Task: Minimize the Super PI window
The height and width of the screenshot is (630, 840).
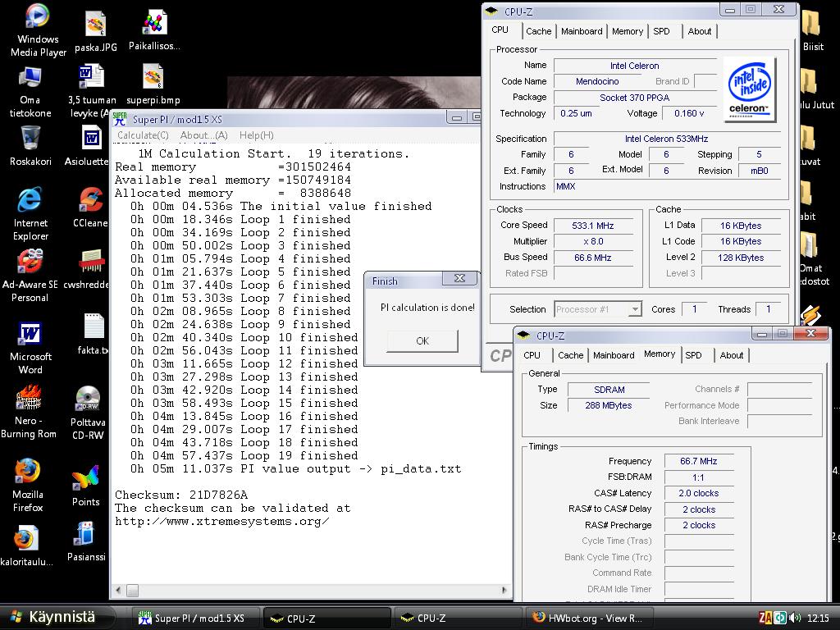Action: [456, 117]
